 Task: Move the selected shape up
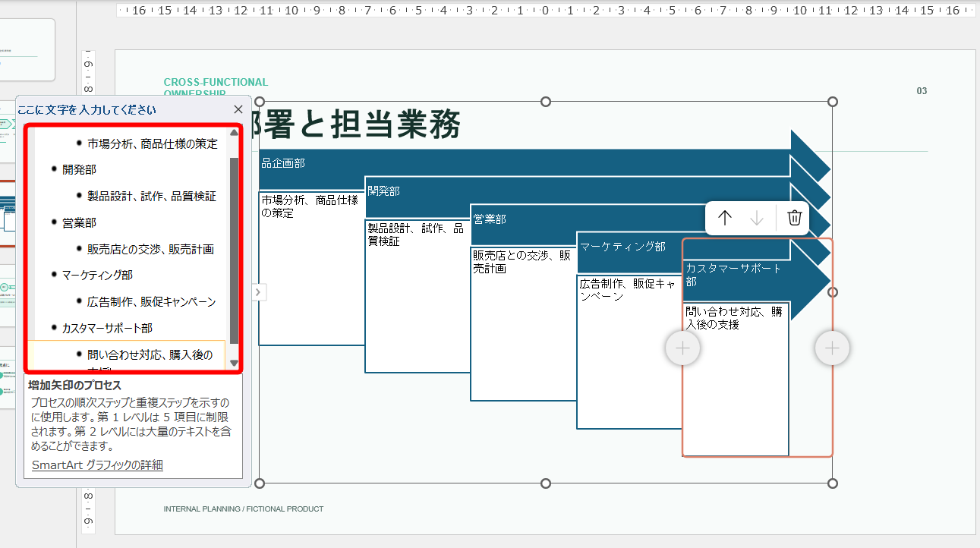725,219
